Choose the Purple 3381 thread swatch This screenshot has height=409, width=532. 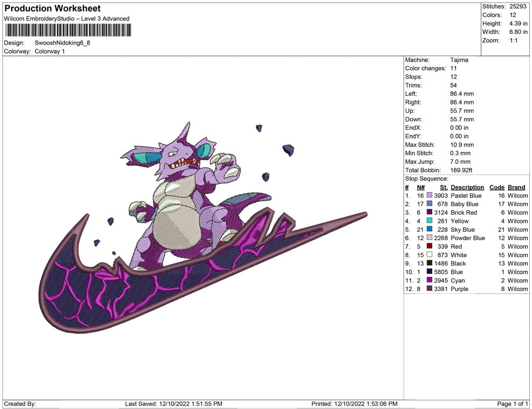429,289
